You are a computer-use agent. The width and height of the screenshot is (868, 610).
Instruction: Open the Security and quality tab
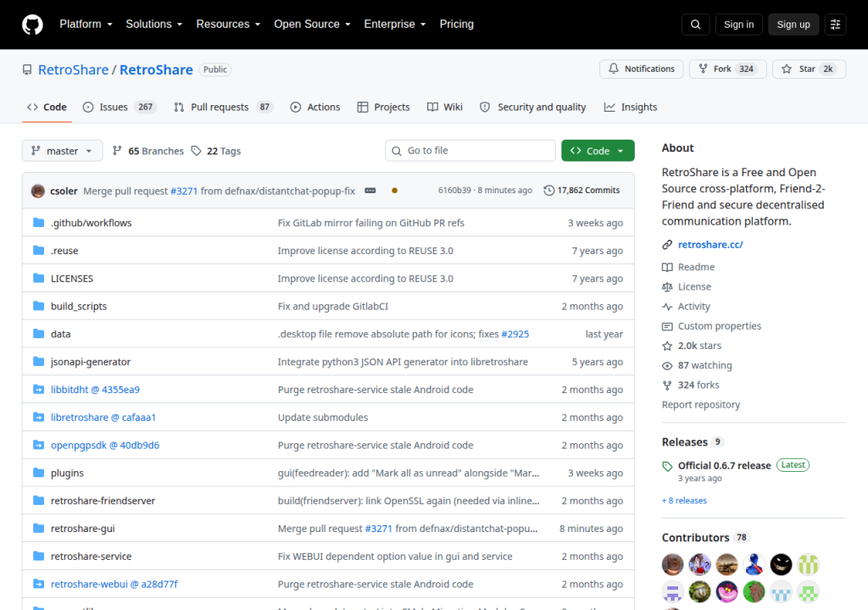pos(532,108)
